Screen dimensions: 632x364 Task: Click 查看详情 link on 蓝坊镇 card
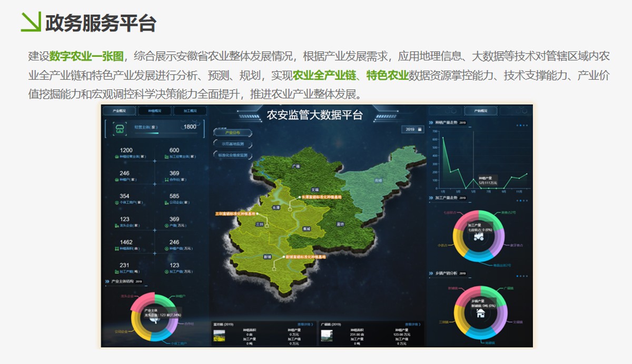(305, 325)
